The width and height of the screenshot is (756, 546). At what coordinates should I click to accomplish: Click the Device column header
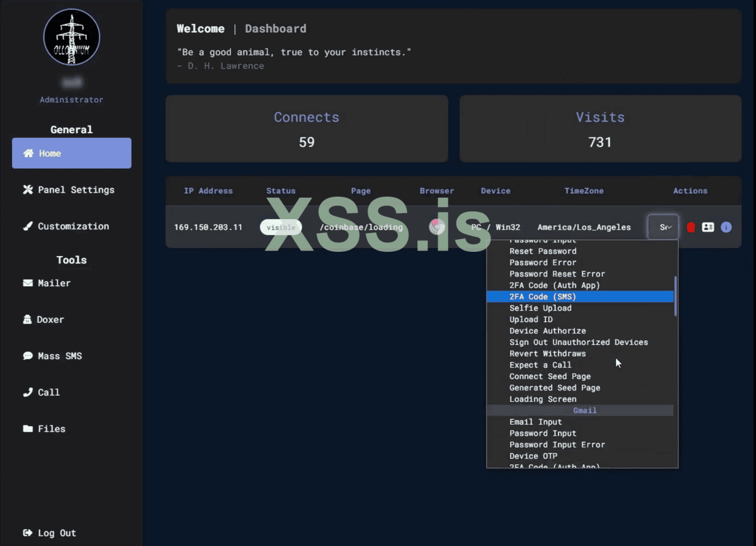click(x=495, y=191)
